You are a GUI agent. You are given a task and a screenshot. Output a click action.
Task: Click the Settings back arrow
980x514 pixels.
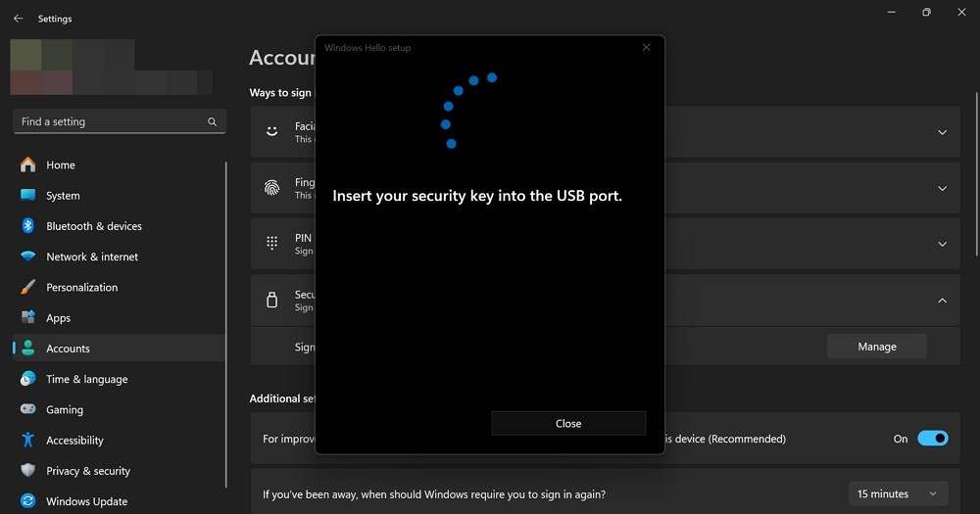pos(18,19)
